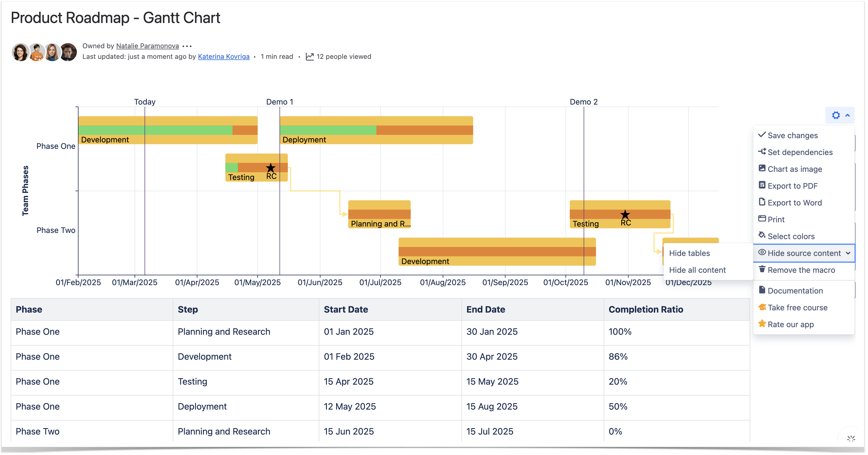Open Documentation from the menu
868x455 pixels.
(795, 290)
